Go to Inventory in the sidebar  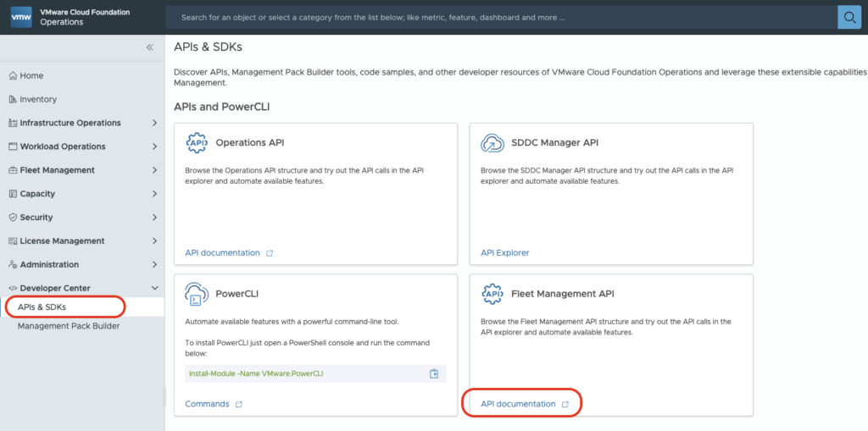point(38,99)
